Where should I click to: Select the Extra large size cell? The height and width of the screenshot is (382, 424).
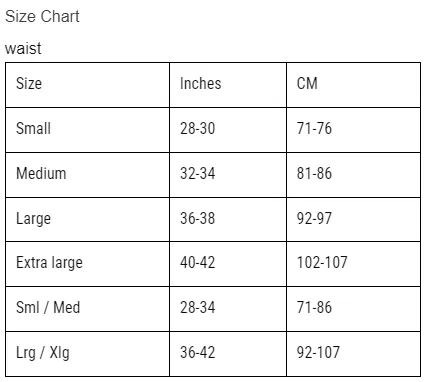87,264
